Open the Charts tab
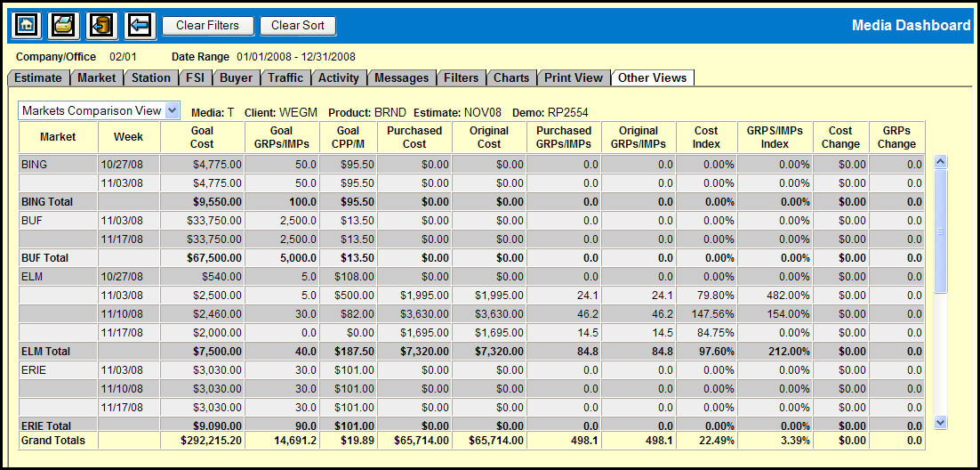980x470 pixels. tap(511, 77)
